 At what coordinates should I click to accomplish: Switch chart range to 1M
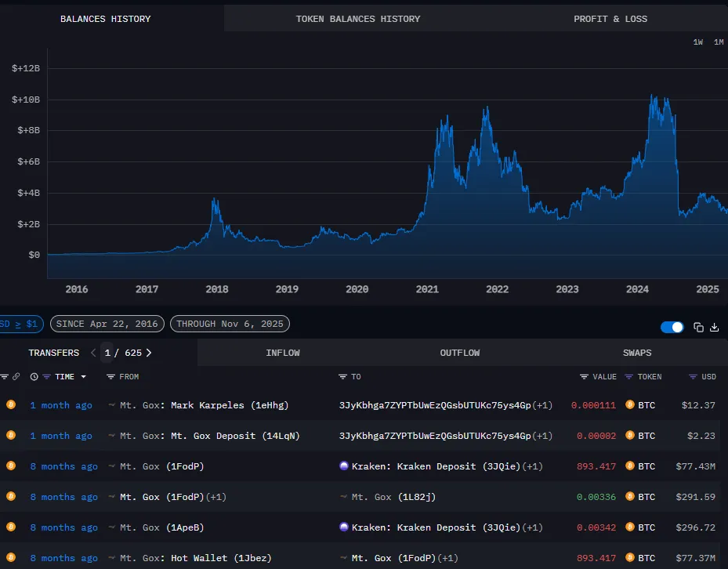point(719,42)
